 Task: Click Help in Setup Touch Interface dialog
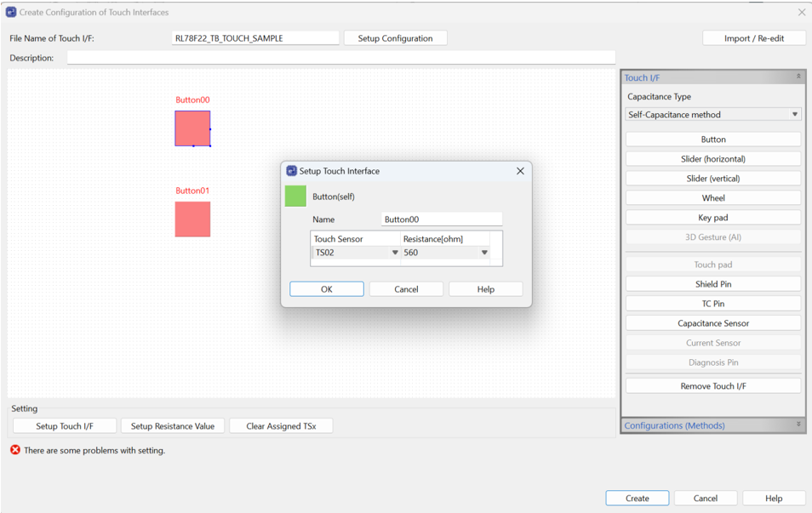(486, 289)
